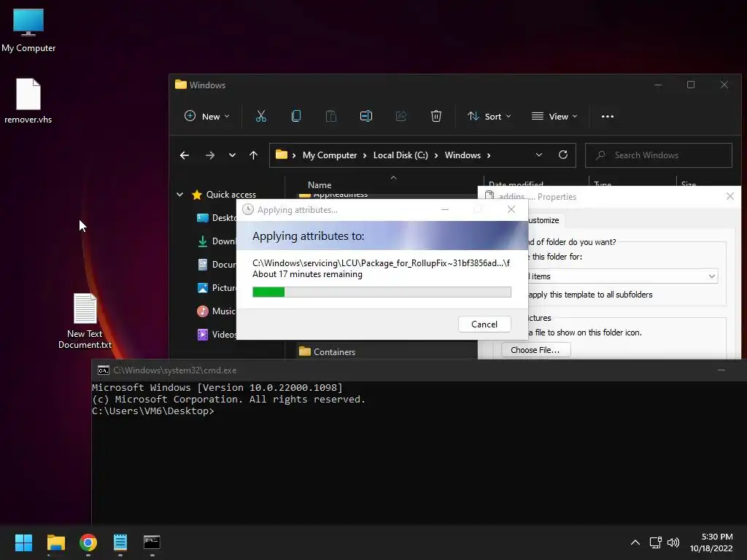The width and height of the screenshot is (747, 560).
Task: Open volume speaker tray icon
Action: [673, 542]
